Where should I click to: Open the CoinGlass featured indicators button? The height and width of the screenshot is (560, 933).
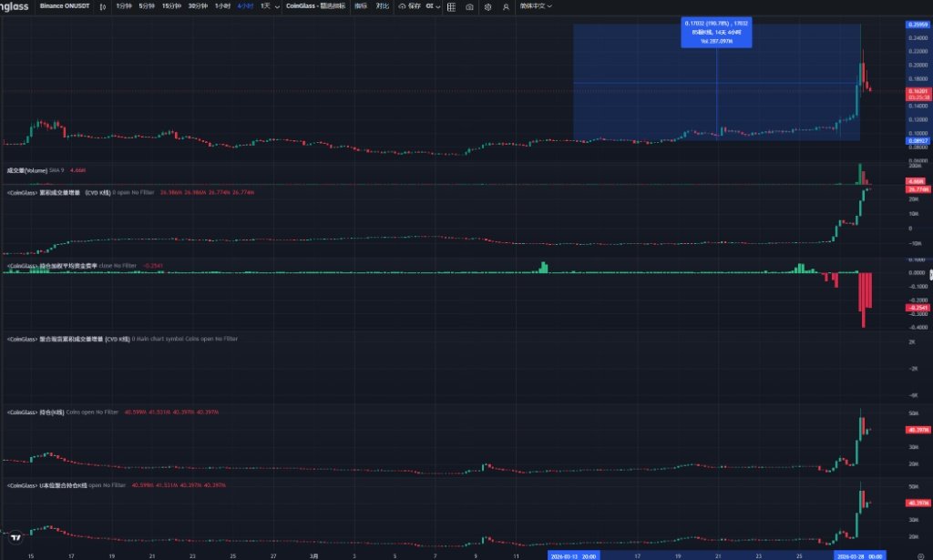[x=315, y=6]
